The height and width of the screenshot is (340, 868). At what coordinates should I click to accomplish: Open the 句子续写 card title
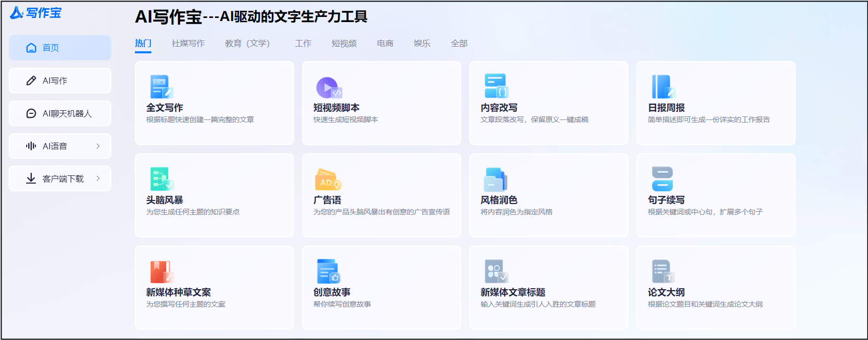point(666,200)
